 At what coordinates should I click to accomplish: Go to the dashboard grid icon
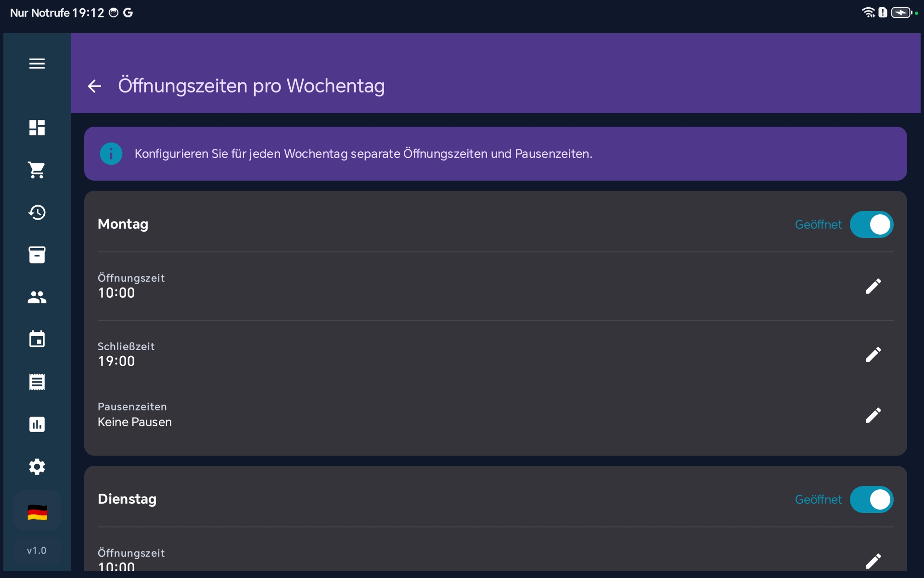tap(37, 128)
